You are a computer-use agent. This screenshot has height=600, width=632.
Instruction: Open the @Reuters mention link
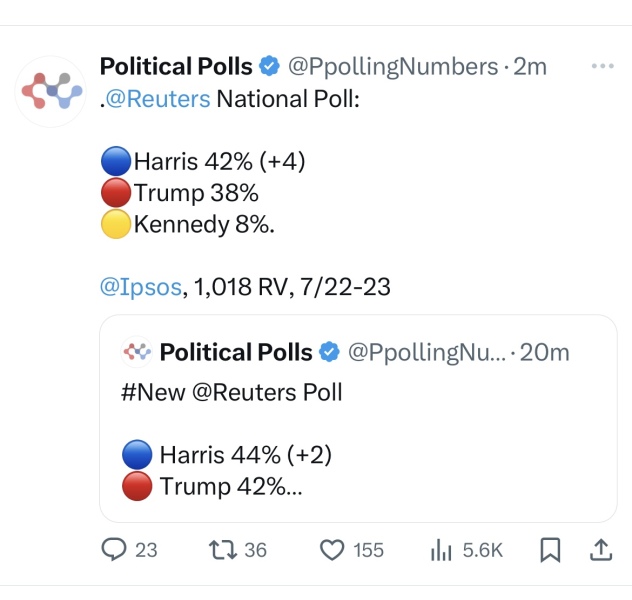click(x=158, y=99)
